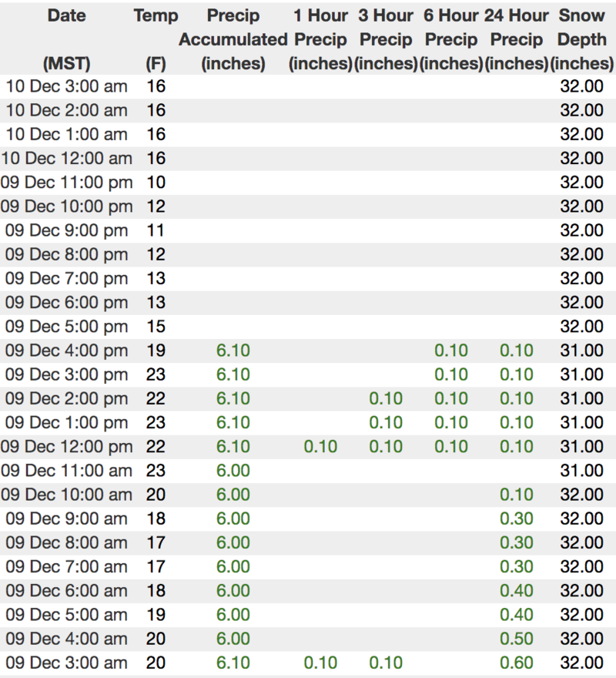
Task: Click 1 Hour Precip value at 12:00 pm
Action: point(320,447)
